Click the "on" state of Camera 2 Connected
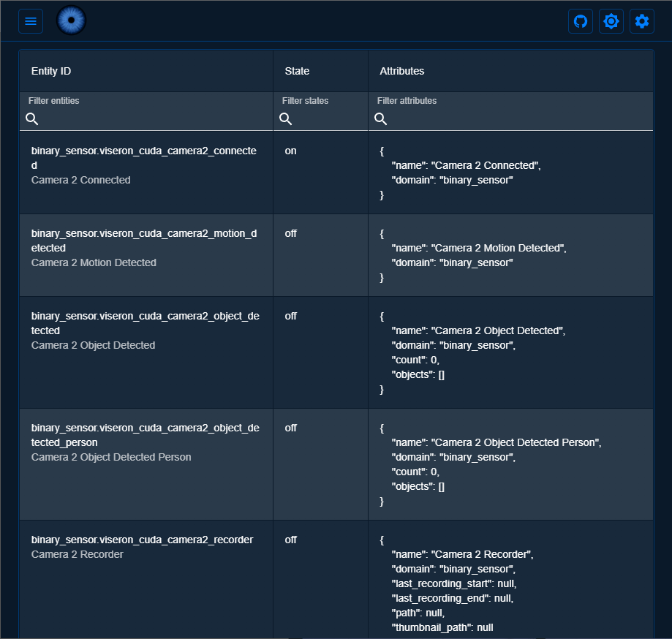 290,151
